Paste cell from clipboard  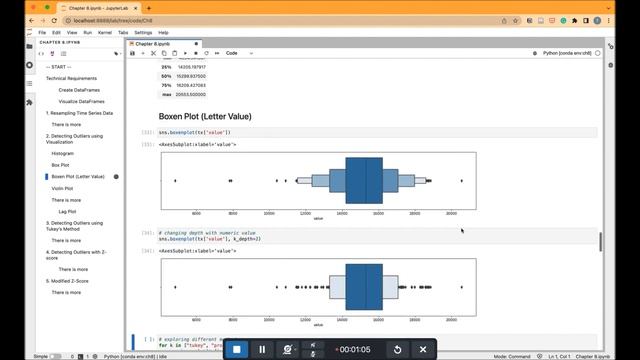175,53
